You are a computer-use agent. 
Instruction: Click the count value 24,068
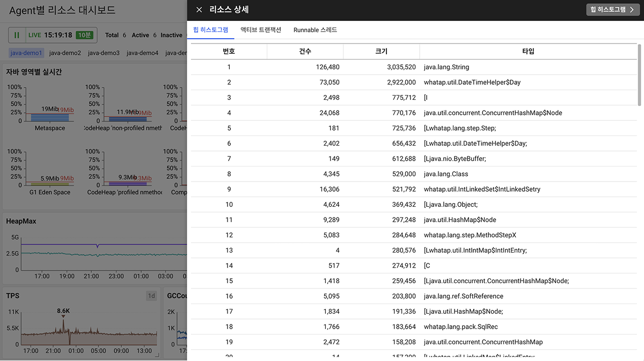coord(330,113)
